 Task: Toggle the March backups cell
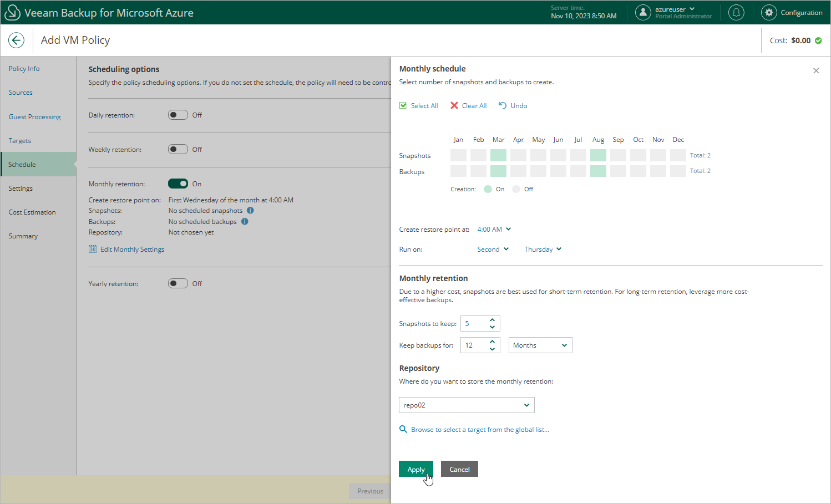tap(498, 171)
